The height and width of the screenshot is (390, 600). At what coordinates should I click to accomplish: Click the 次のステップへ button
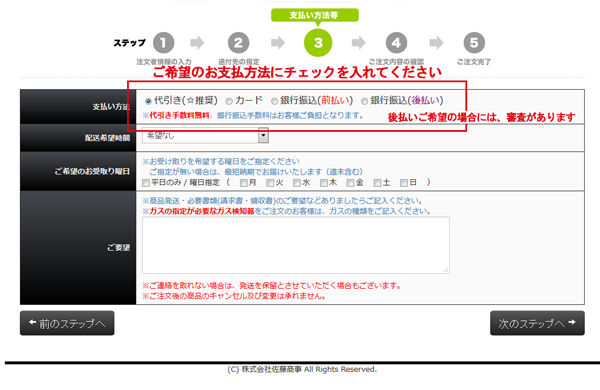[537, 323]
